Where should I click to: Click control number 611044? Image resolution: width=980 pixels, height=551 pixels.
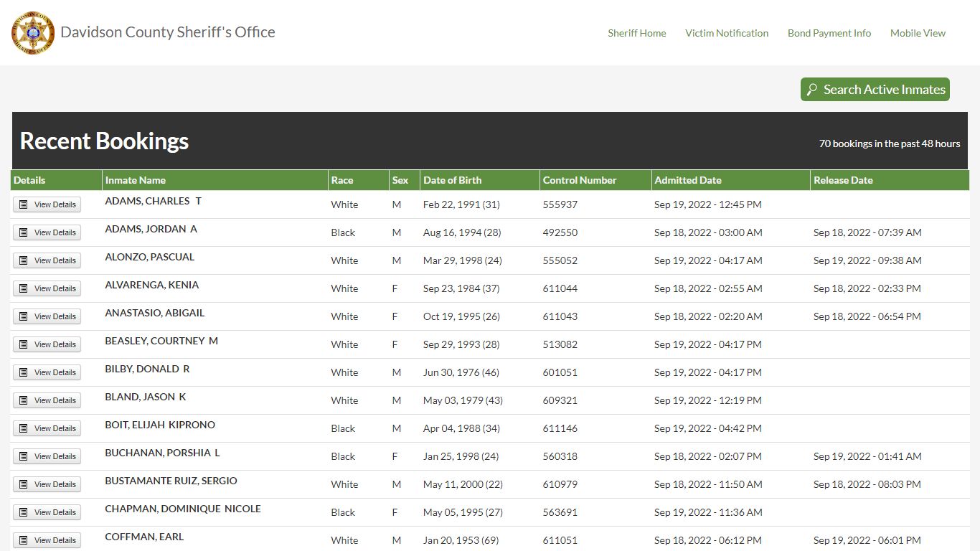coord(560,288)
